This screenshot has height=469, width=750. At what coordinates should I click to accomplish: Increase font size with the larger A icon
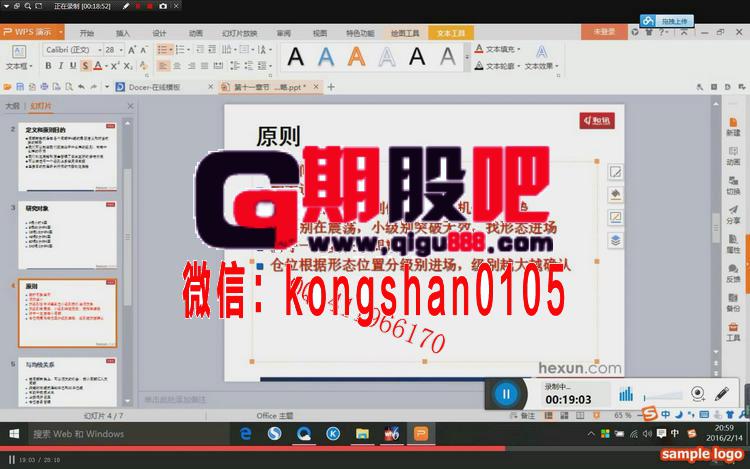[x=132, y=50]
